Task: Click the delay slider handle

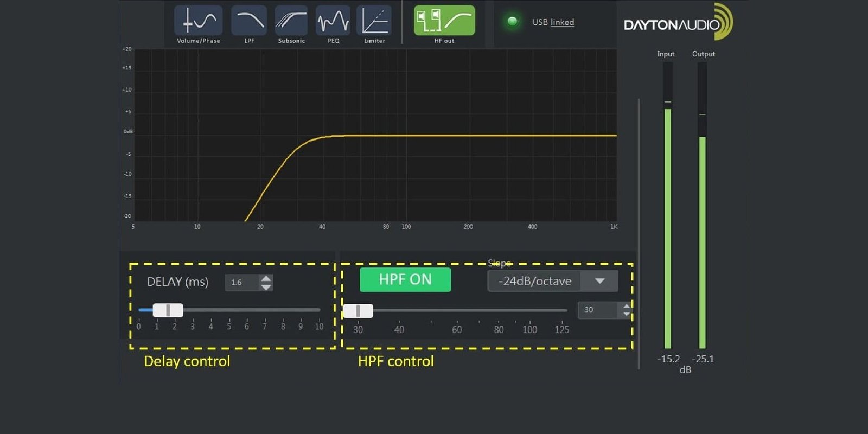Action: coord(168,310)
